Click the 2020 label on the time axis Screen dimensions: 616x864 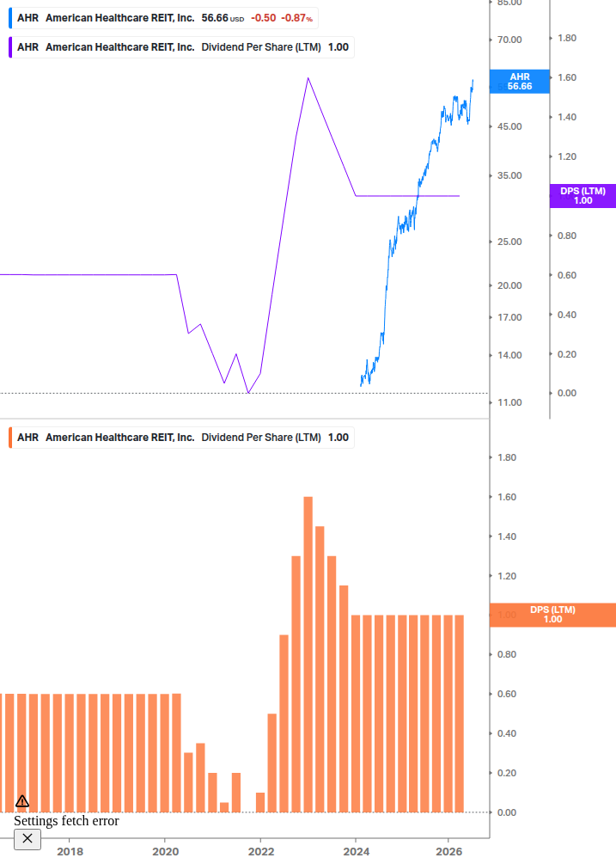tap(165, 852)
